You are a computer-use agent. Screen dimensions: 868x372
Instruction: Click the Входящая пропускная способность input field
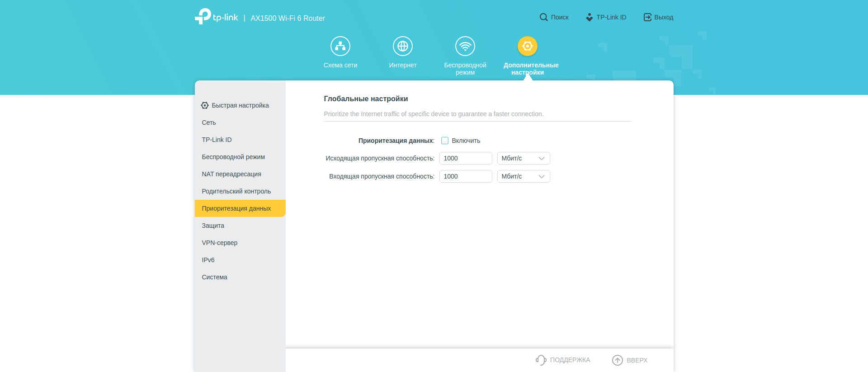click(x=465, y=176)
